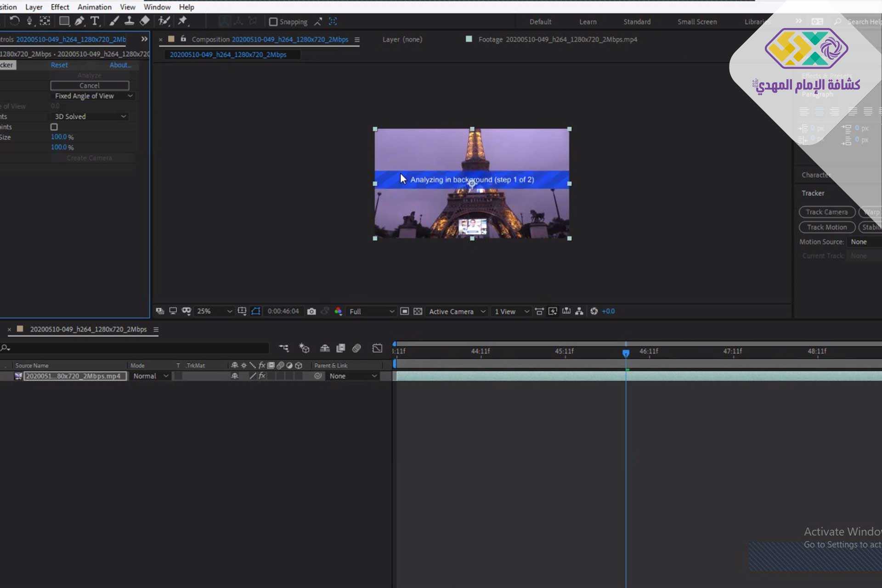Open the 25% magnification dropdown

pos(214,311)
